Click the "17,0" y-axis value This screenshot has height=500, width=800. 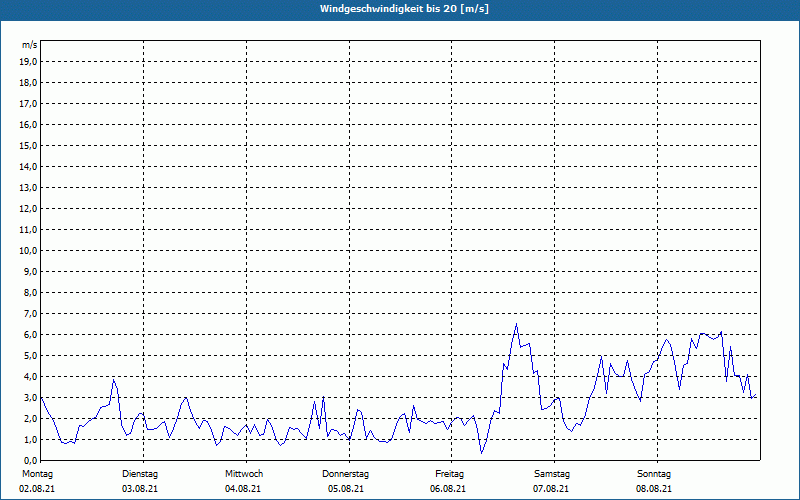click(x=29, y=104)
